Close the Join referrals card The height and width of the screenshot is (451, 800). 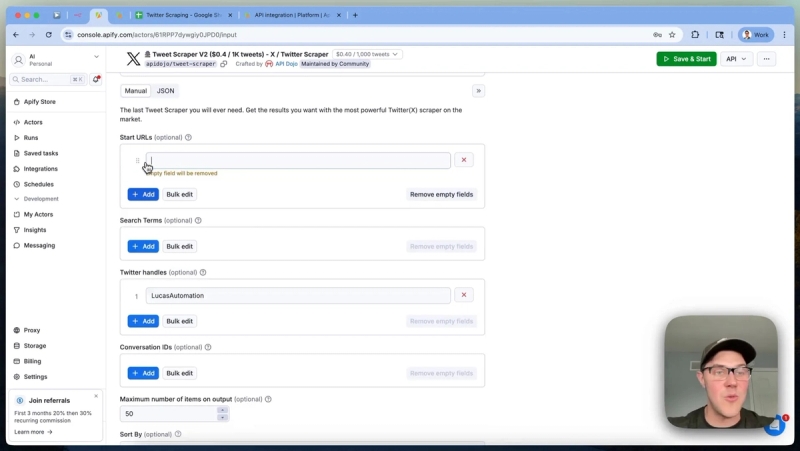96,396
